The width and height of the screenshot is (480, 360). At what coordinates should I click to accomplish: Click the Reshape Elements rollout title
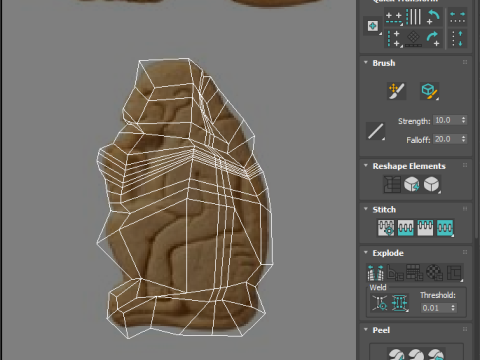tap(409, 166)
